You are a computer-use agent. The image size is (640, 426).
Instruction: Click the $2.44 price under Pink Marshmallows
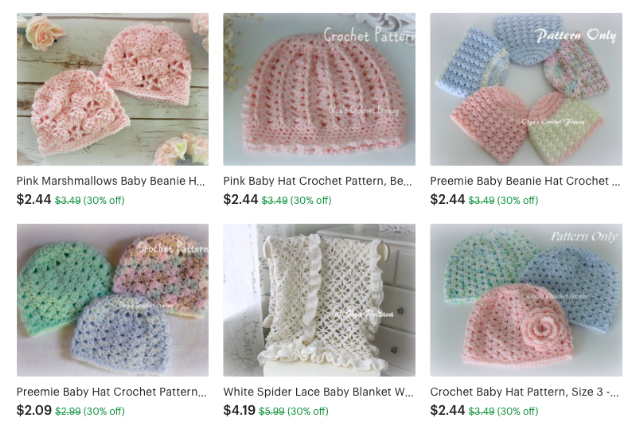pyautogui.click(x=34, y=200)
